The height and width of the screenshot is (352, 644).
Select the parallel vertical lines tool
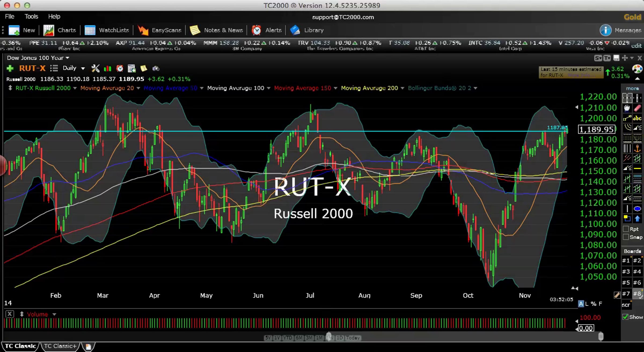pos(627,148)
